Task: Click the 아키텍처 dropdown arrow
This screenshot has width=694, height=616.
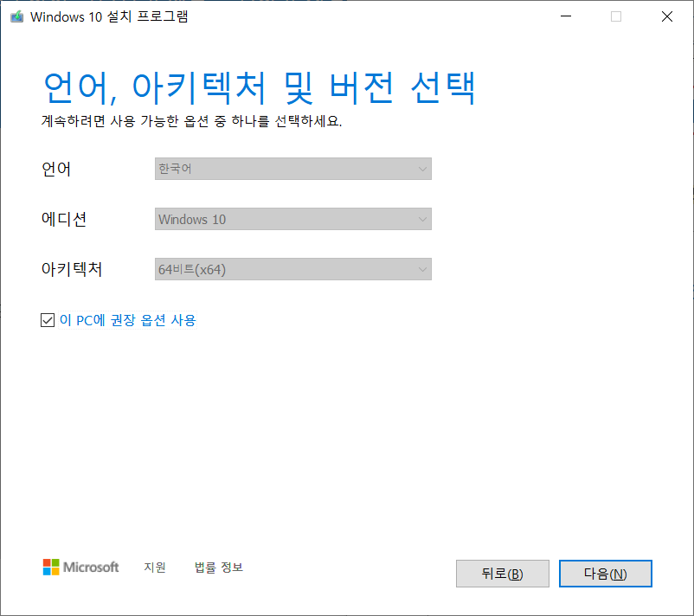Action: [x=422, y=269]
